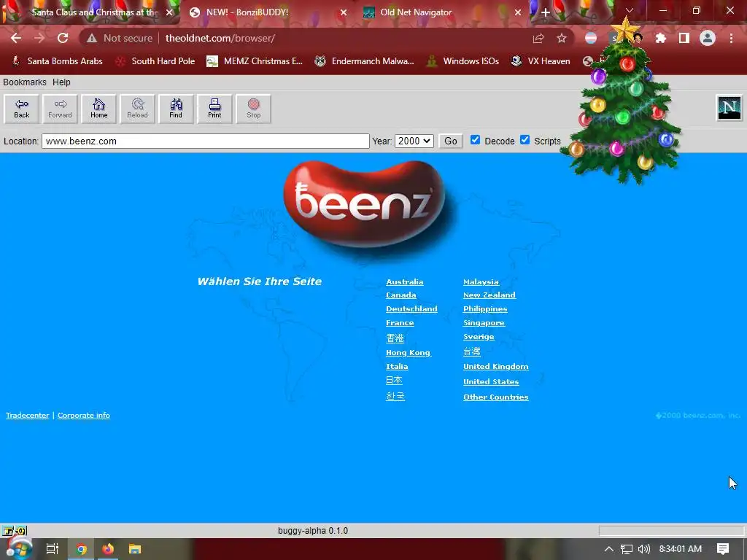Toggle Chrome side panel icon
Image resolution: width=747 pixels, height=560 pixels.
pos(684,38)
